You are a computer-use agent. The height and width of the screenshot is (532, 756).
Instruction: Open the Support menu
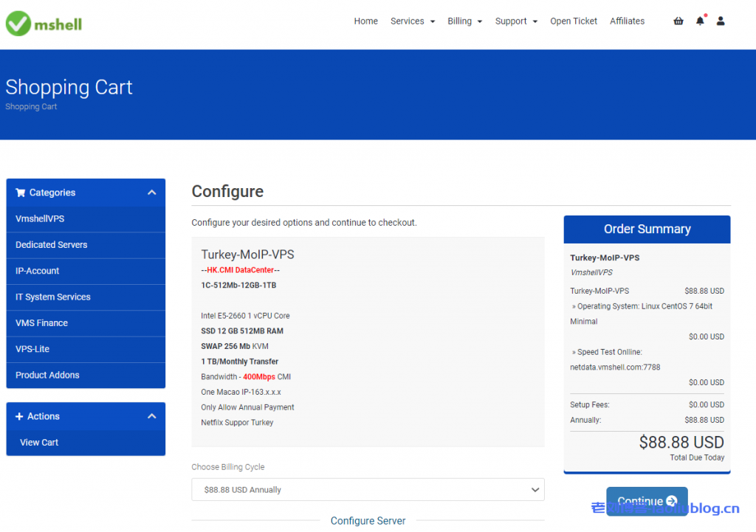pos(516,21)
